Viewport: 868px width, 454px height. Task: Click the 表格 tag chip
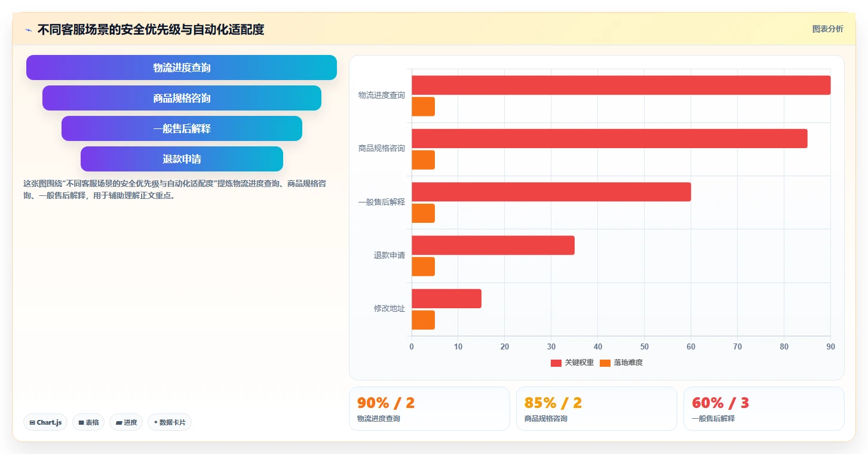[88, 422]
